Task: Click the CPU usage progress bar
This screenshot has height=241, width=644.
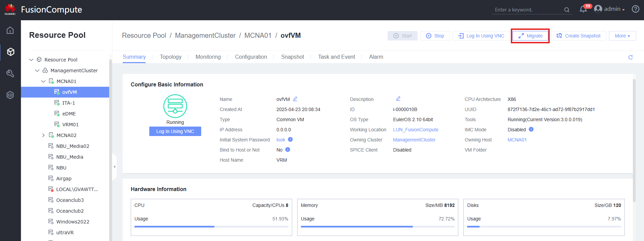Action: [x=211, y=226]
